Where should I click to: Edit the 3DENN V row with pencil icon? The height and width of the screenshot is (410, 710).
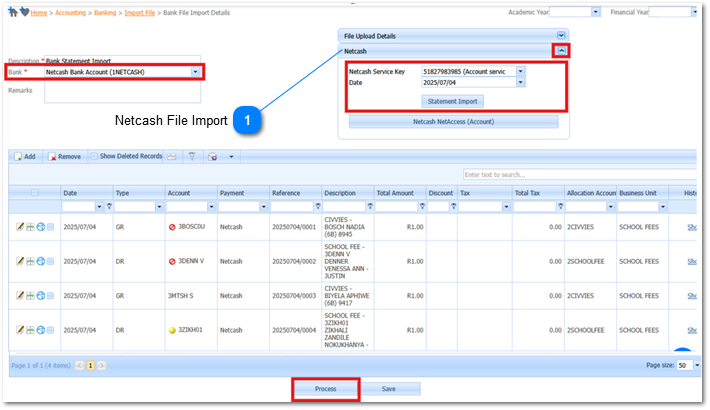tap(20, 261)
